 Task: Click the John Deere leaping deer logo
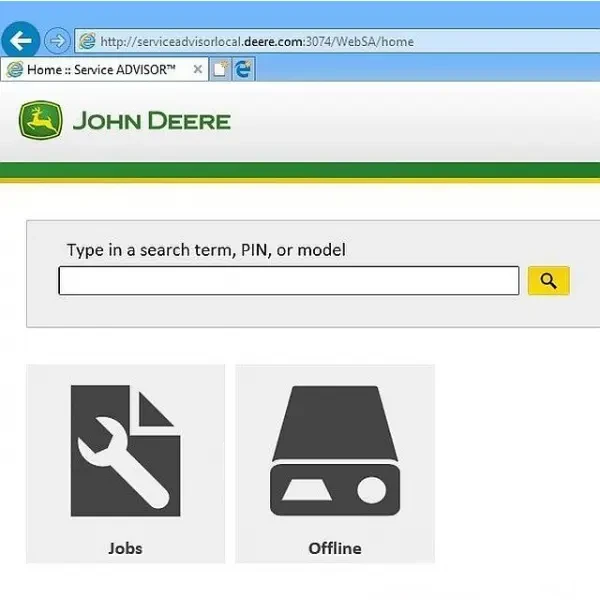41,120
